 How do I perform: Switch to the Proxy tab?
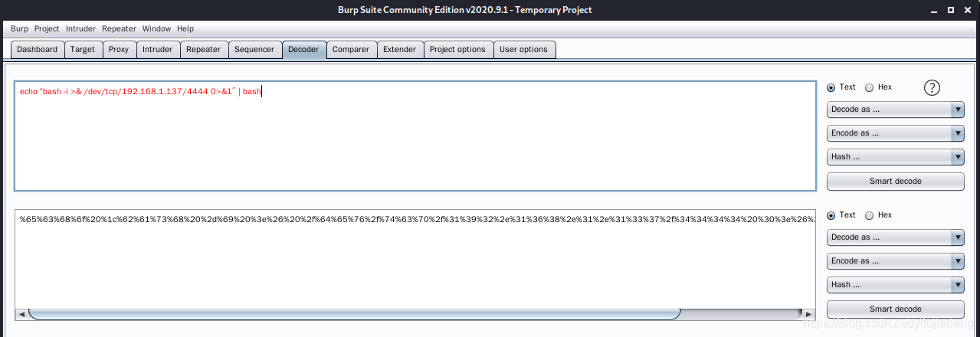(x=119, y=50)
